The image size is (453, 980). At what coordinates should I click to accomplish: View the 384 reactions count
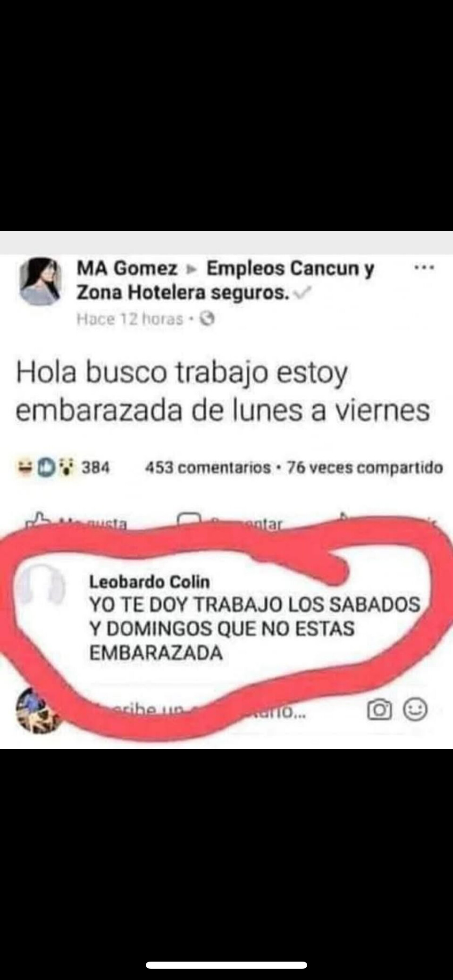[x=95, y=468]
